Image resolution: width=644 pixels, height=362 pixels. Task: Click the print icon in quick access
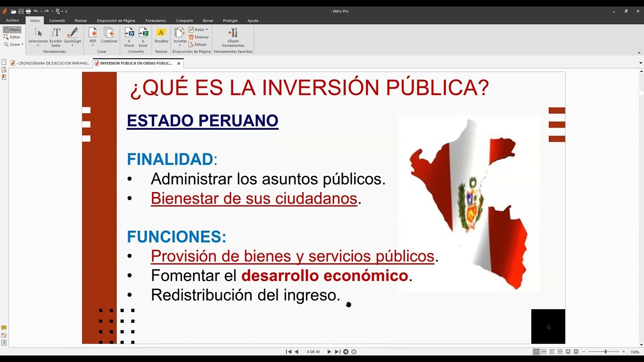click(x=28, y=11)
